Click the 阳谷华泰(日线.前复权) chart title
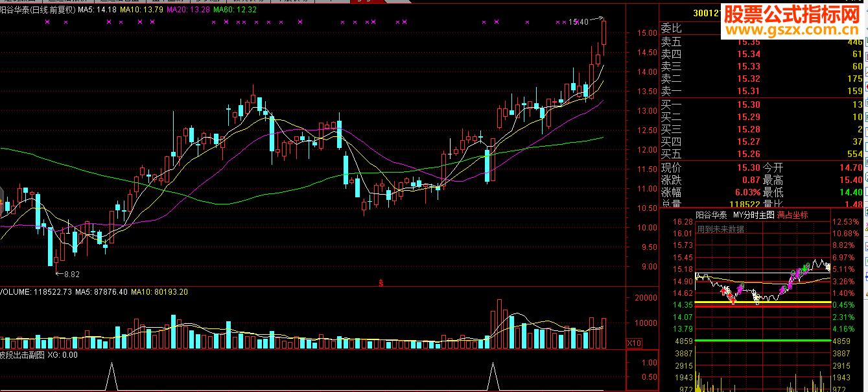This screenshot has height=392, width=868. click(x=38, y=10)
